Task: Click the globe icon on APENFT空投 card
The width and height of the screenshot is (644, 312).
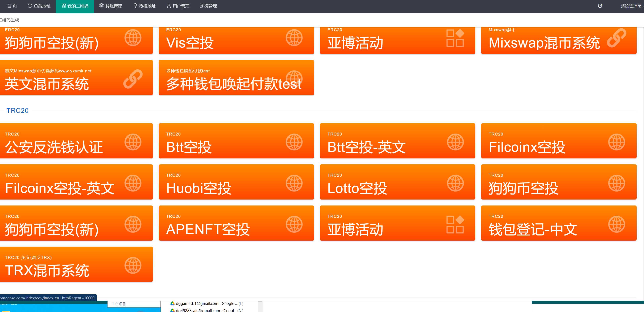Action: 294,224
